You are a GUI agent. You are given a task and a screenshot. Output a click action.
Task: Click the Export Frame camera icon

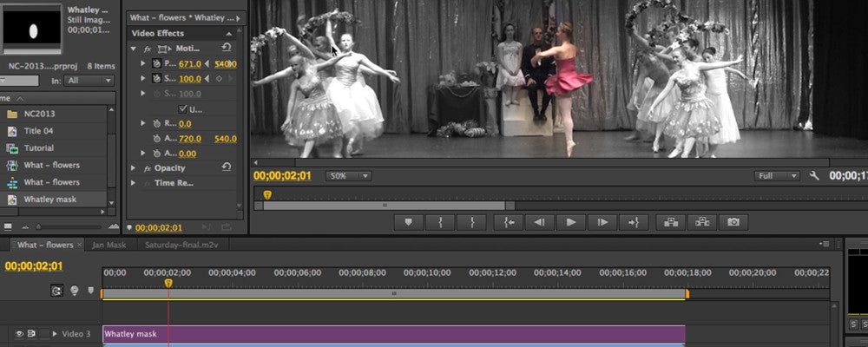(x=733, y=222)
